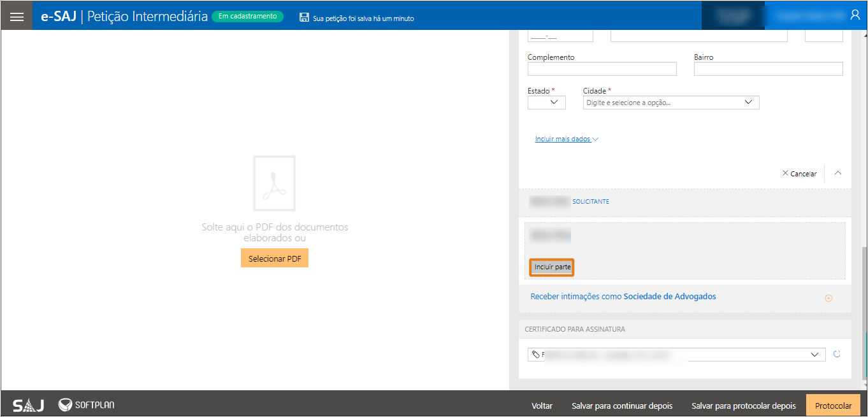Click the Protocolar button

coord(832,406)
